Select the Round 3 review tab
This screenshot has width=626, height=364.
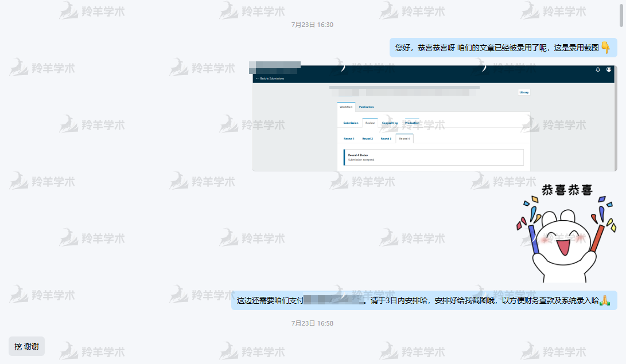[386, 139]
